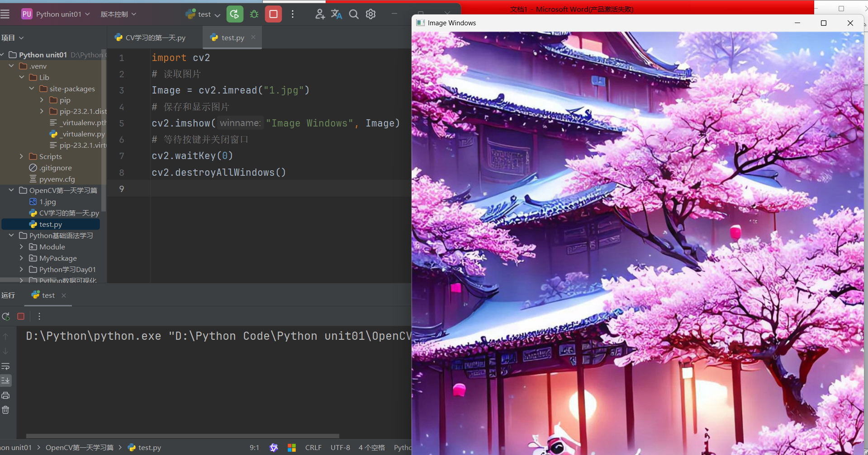This screenshot has height=455, width=868.
Task: Collapse the OpenCV第一天学习篇 folder
Action: pyautogui.click(x=11, y=190)
